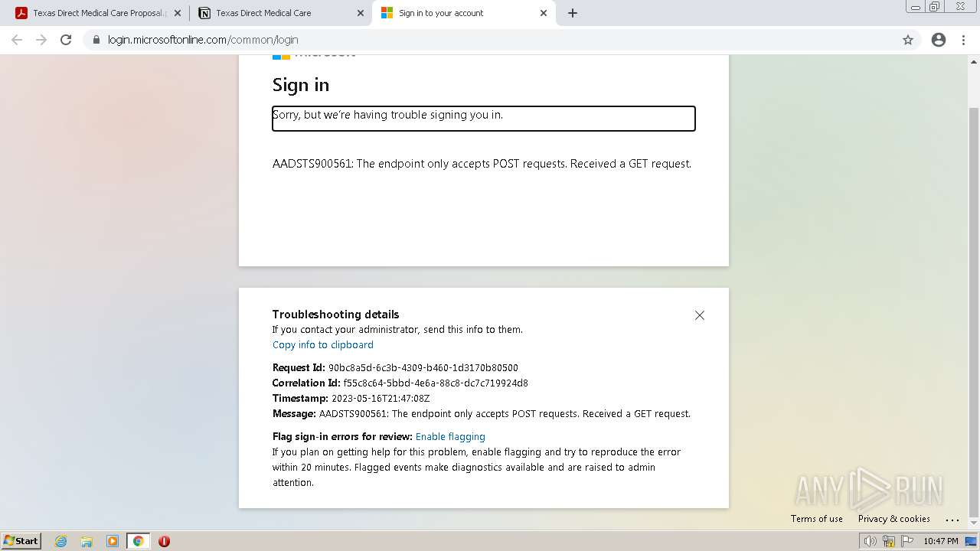Click the Troubleshooting details heading
The width and height of the screenshot is (980, 551).
(335, 315)
